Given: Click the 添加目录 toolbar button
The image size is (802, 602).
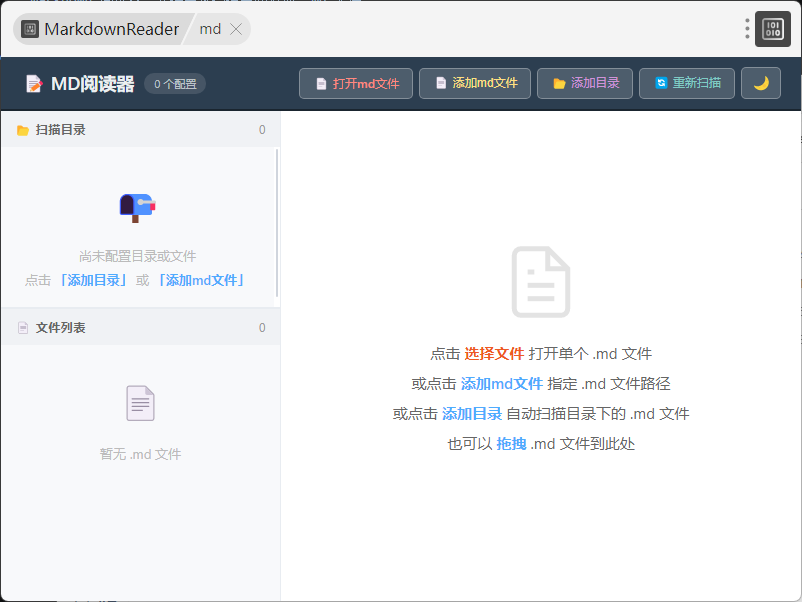Looking at the screenshot, I should click(x=585, y=83).
